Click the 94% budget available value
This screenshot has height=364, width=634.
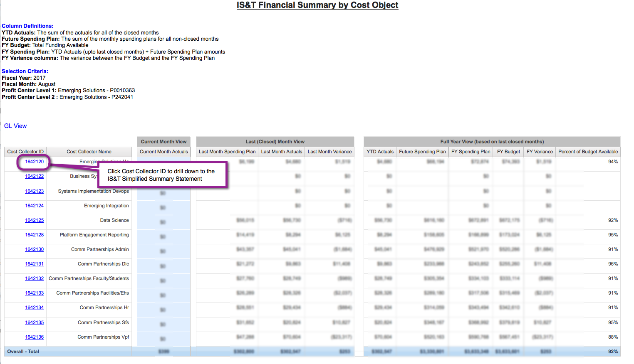[613, 162]
